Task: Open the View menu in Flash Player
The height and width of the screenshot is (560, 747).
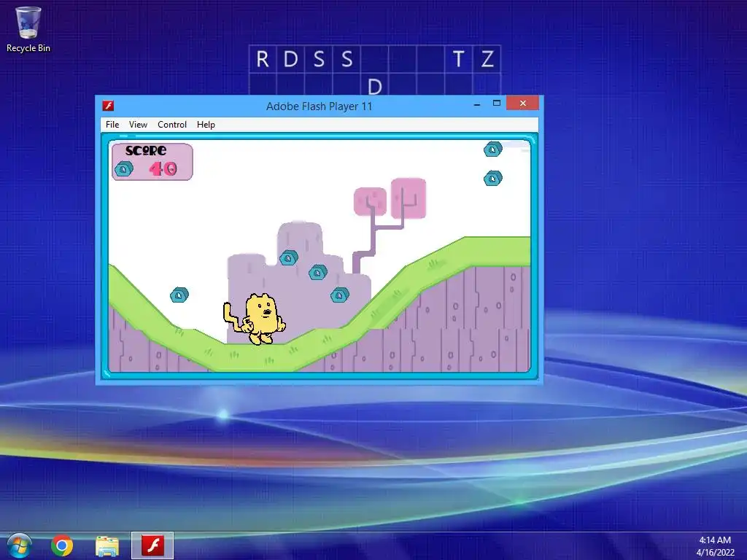Action: 138,124
